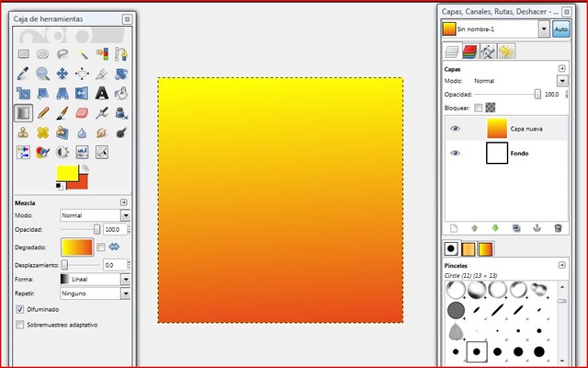Viewport: 588px width, 368px height.
Task: Select the Ink tool
Action: [x=121, y=112]
